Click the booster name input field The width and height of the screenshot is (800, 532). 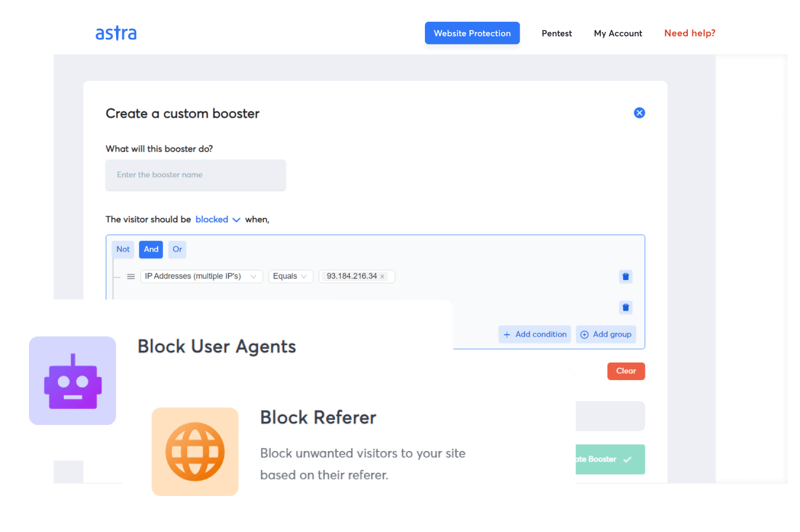(195, 175)
